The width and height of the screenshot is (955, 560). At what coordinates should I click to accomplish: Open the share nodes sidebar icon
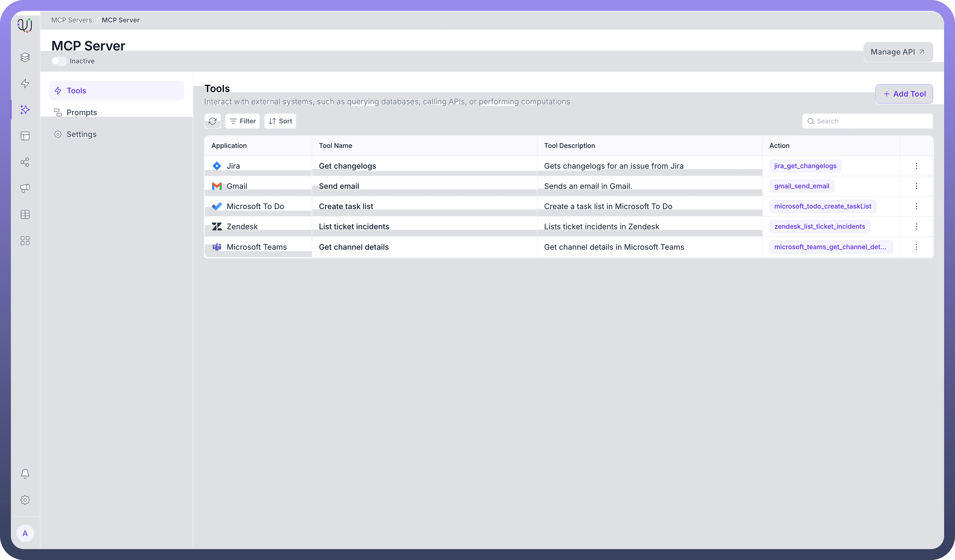pos(25,162)
